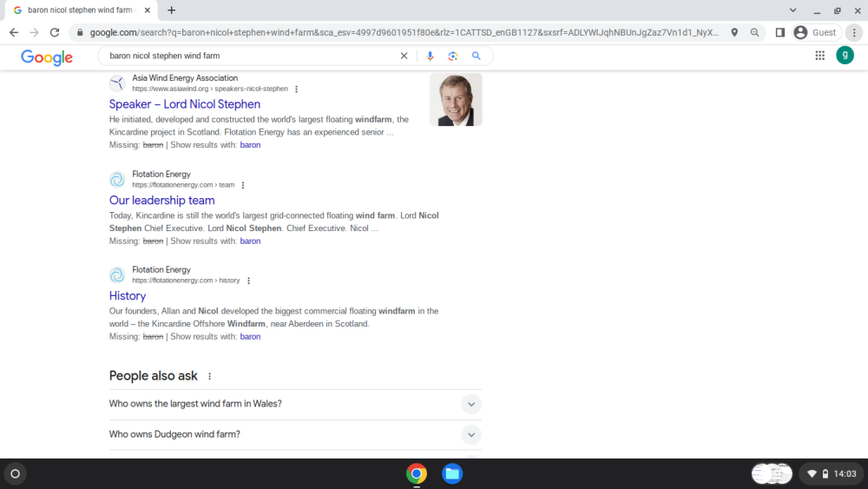This screenshot has width=868, height=489.
Task: Click the site security lock icon
Action: pyautogui.click(x=80, y=33)
